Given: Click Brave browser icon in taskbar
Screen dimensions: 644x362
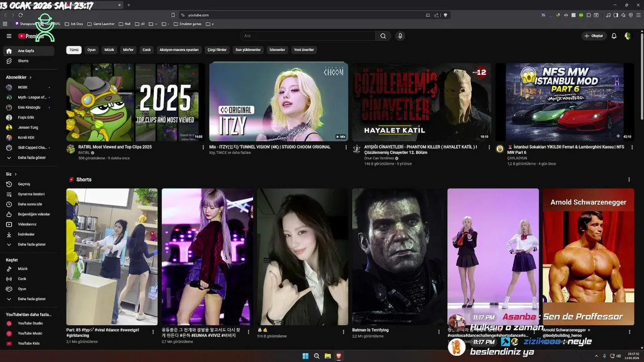Looking at the screenshot, I should point(339,356).
